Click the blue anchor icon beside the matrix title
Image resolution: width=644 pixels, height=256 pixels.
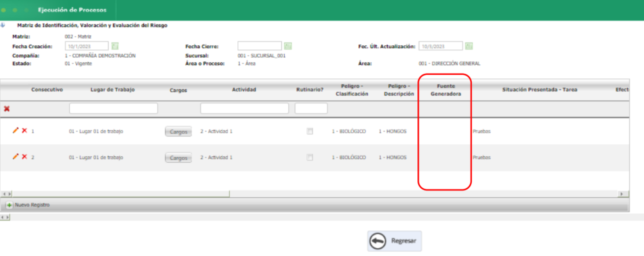click(x=3, y=25)
